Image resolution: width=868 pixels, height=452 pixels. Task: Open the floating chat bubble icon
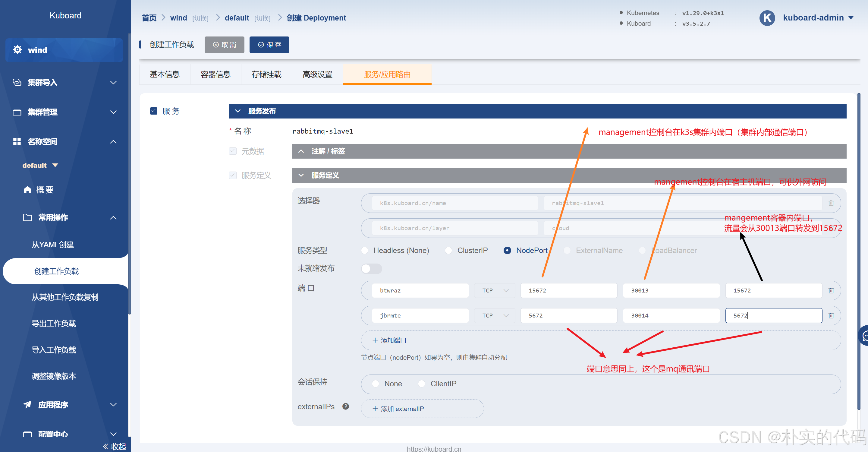click(865, 335)
